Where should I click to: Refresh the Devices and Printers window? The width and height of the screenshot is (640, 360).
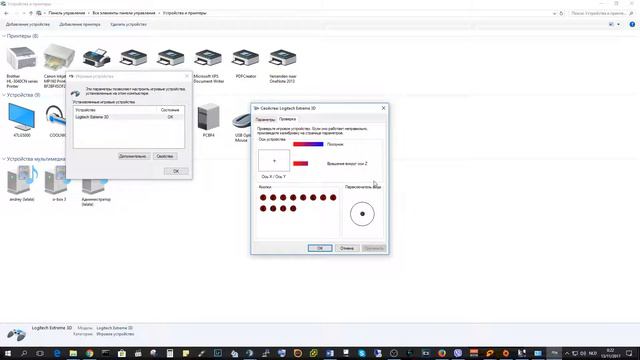(x=561, y=13)
